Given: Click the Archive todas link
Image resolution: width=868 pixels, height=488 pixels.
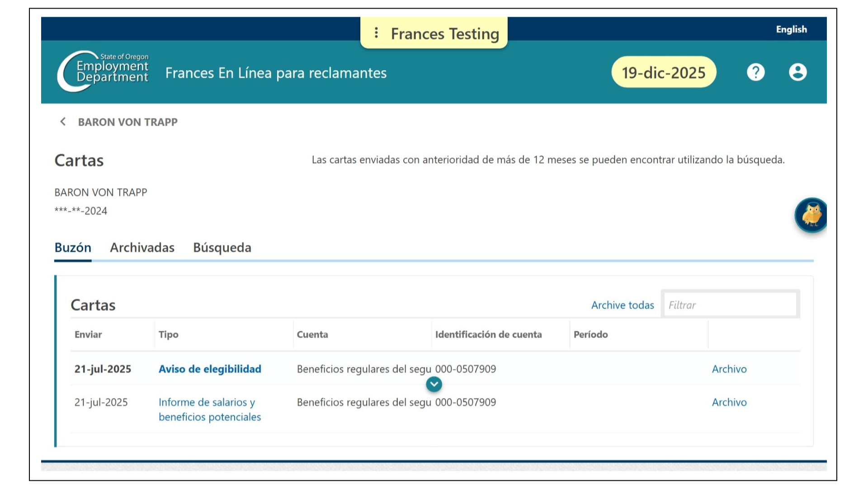Looking at the screenshot, I should tap(623, 305).
